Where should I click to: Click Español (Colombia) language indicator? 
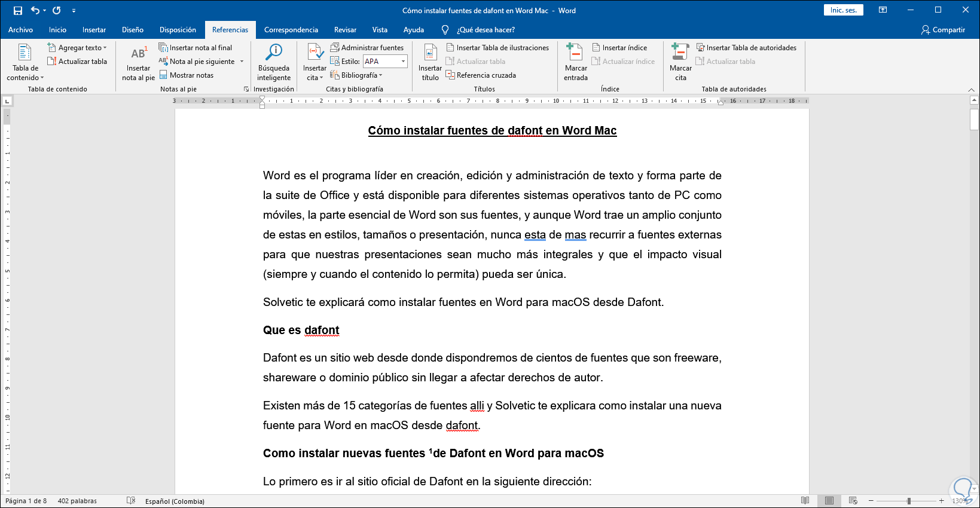[x=175, y=501]
